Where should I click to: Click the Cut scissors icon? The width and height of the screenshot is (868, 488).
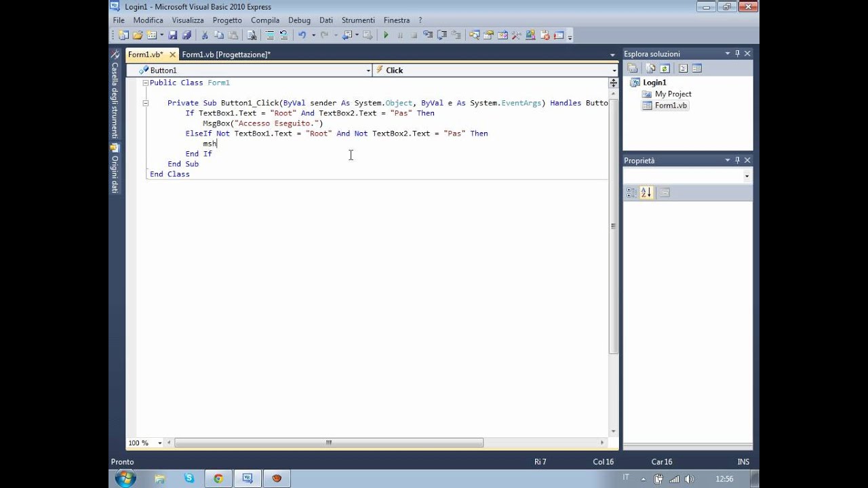tap(205, 35)
